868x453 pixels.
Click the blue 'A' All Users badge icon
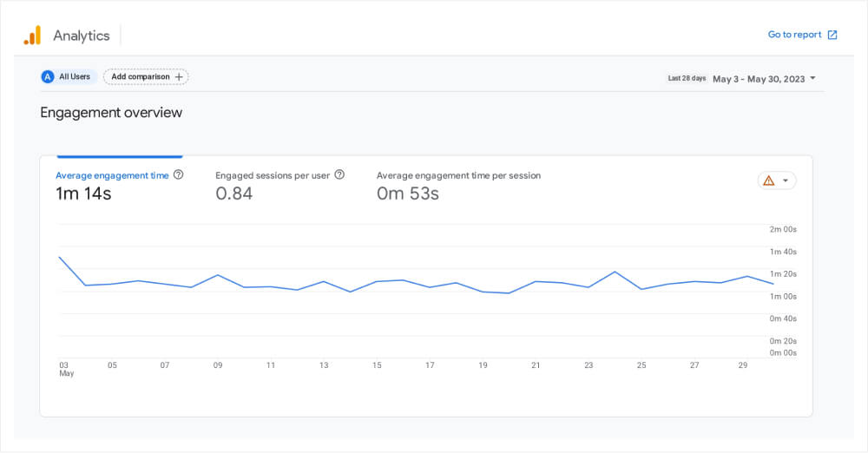click(x=48, y=77)
